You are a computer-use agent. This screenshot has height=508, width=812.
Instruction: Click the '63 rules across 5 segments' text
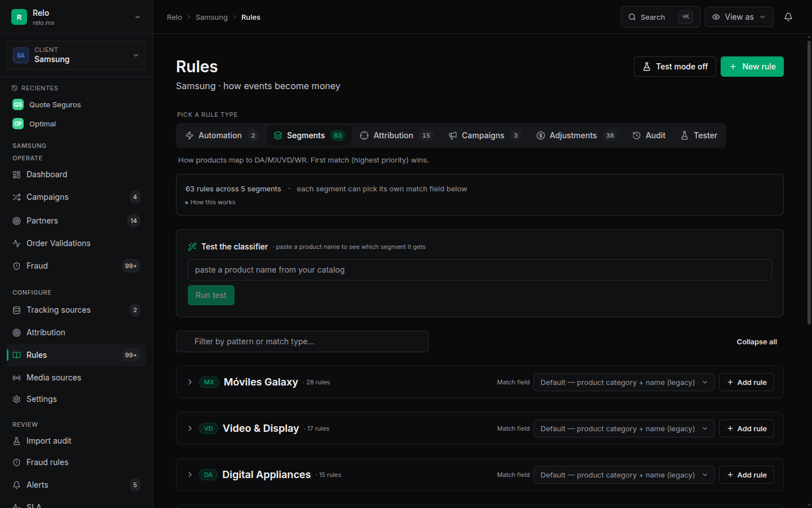point(233,189)
